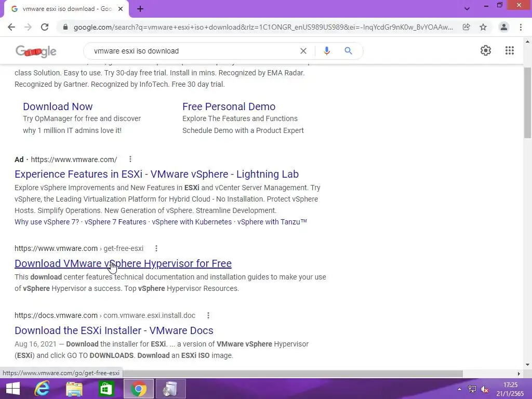
Task: Click the horizontal scrollbar right arrow
Action: tap(518, 374)
